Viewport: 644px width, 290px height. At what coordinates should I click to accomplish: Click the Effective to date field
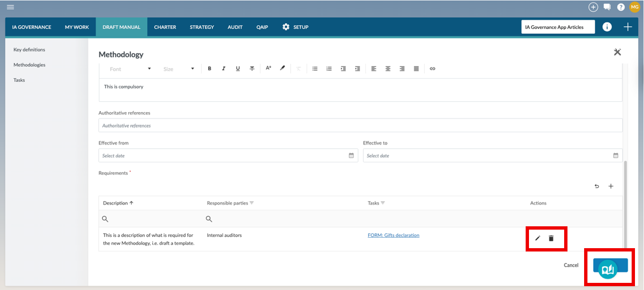pyautogui.click(x=493, y=155)
